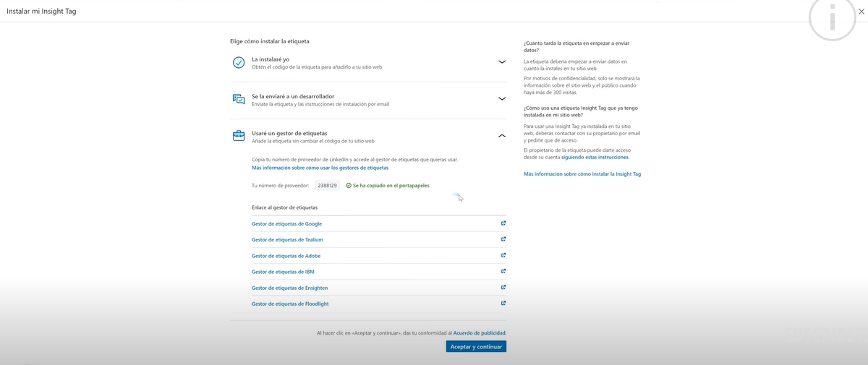
Task: Collapse the Usaré un gestor de etiquetas chevron
Action: pos(502,136)
